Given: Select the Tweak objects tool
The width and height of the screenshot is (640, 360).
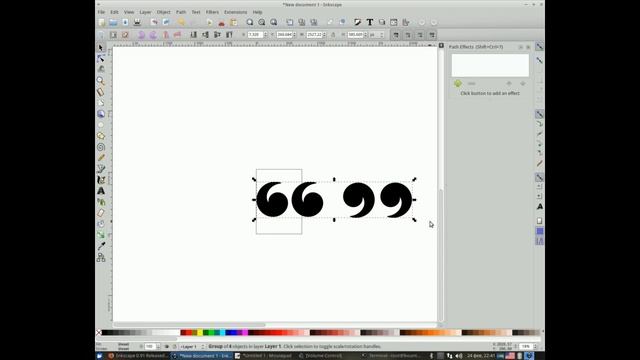Looking at the screenshot, I should pyautogui.click(x=101, y=69).
